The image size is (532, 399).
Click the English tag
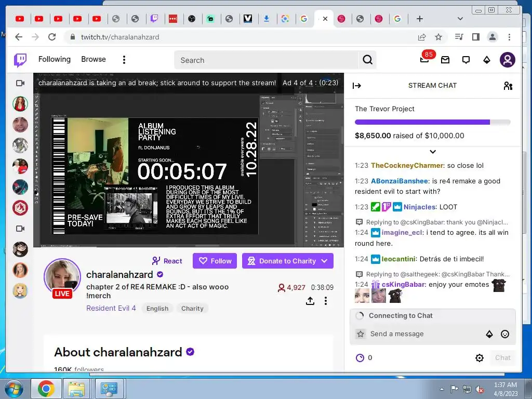click(x=157, y=309)
